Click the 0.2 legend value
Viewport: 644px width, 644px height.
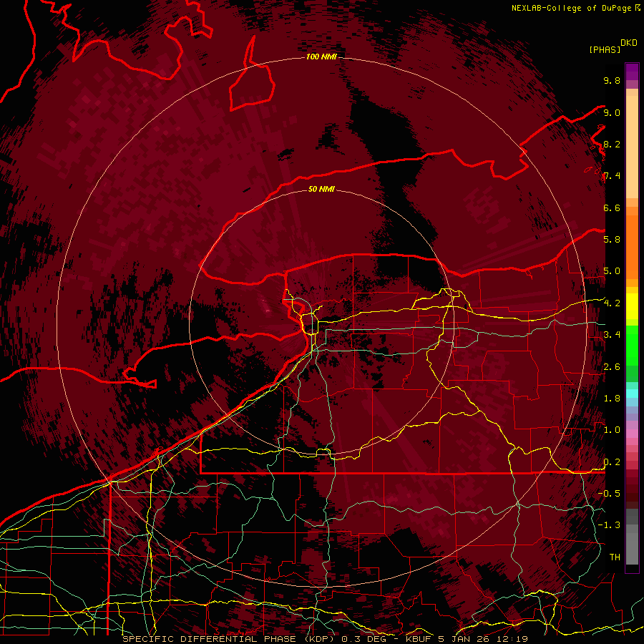(x=612, y=462)
